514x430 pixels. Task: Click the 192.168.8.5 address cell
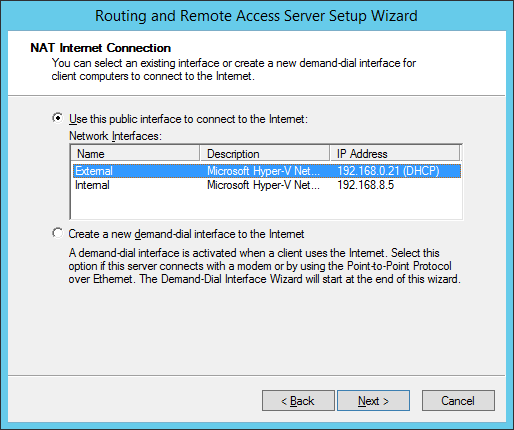point(365,185)
